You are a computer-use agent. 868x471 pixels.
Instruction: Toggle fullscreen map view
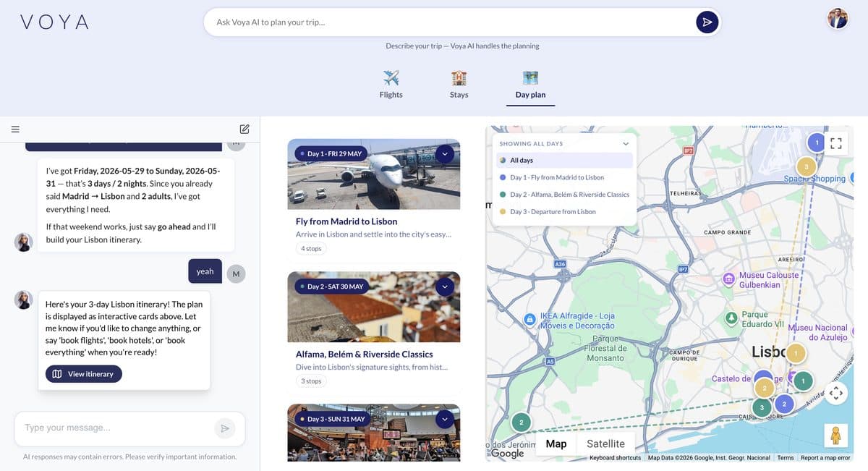(x=836, y=143)
